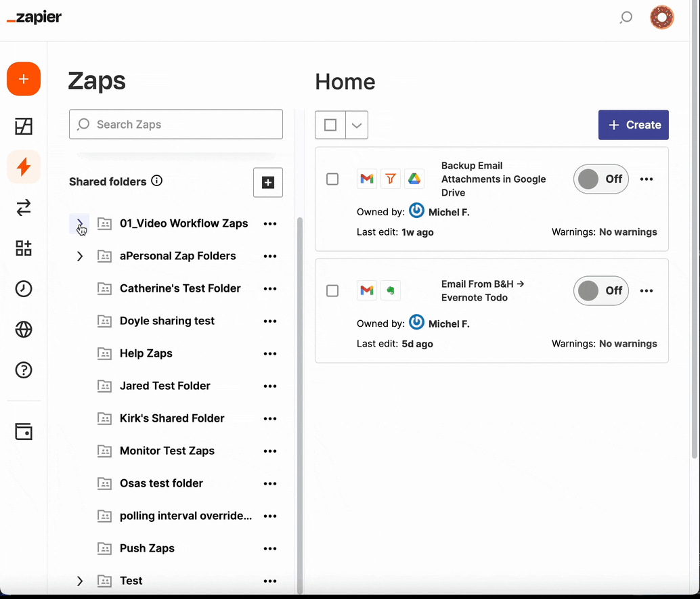Open the Apps grid icon in sidebar
Viewport: 700px width, 599px height.
(24, 248)
